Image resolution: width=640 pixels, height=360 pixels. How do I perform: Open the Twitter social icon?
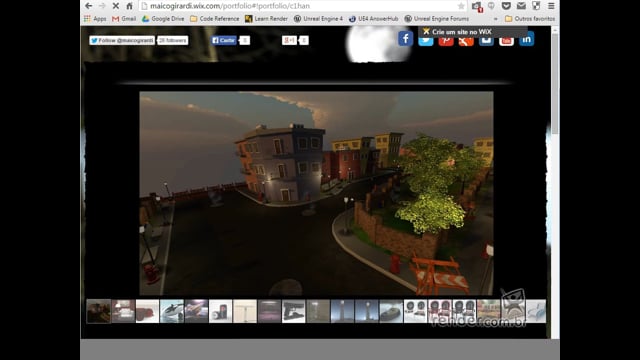click(426, 42)
